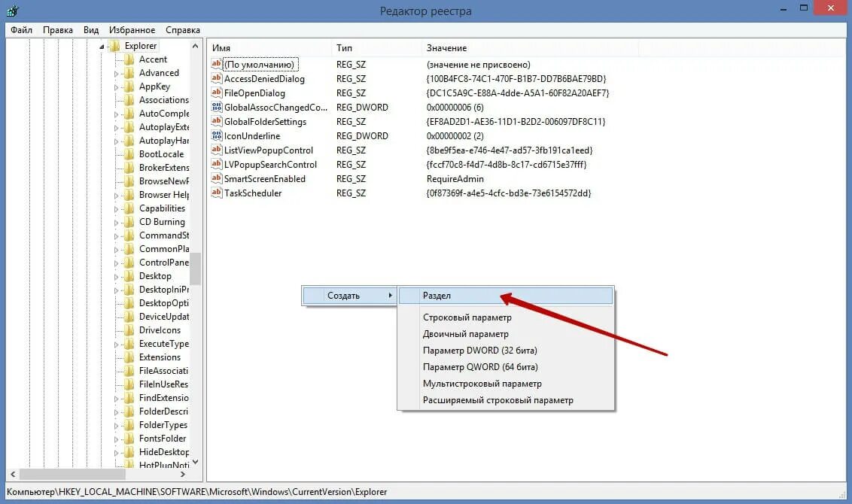The image size is (852, 504).
Task: Click the tree vertical scrollbar thumb
Action: (x=196, y=269)
